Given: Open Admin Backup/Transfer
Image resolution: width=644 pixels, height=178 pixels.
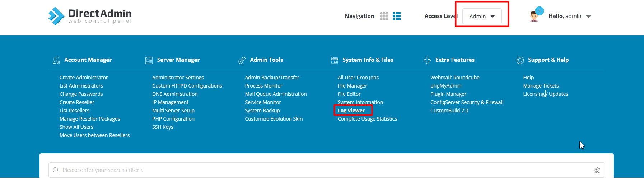Looking at the screenshot, I should (x=272, y=78).
